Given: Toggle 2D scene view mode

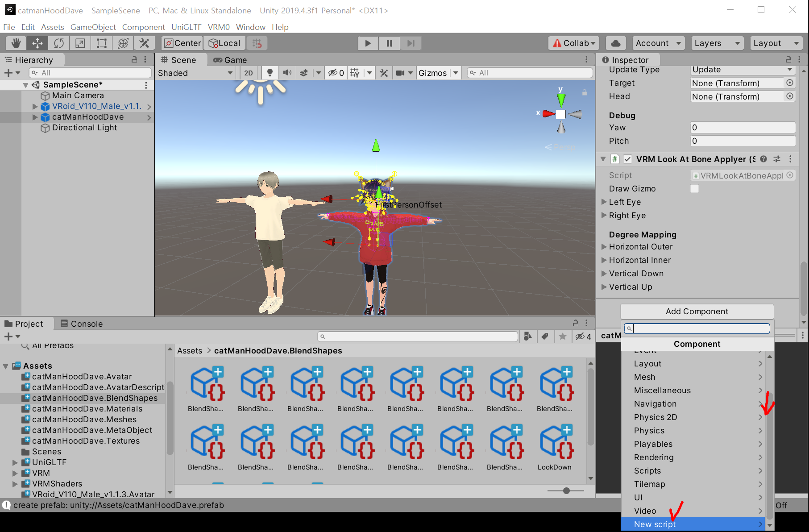Looking at the screenshot, I should (x=249, y=73).
